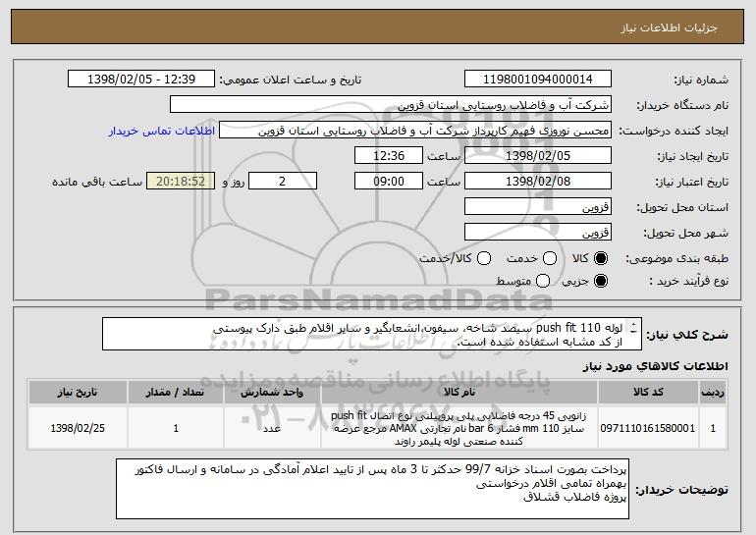Select the کالا/خدمت radio button
Image resolution: width=756 pixels, height=535 pixels.
tap(484, 258)
